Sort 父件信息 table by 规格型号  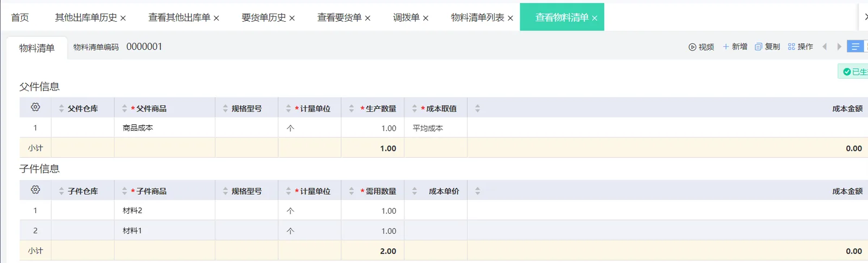(x=225, y=108)
